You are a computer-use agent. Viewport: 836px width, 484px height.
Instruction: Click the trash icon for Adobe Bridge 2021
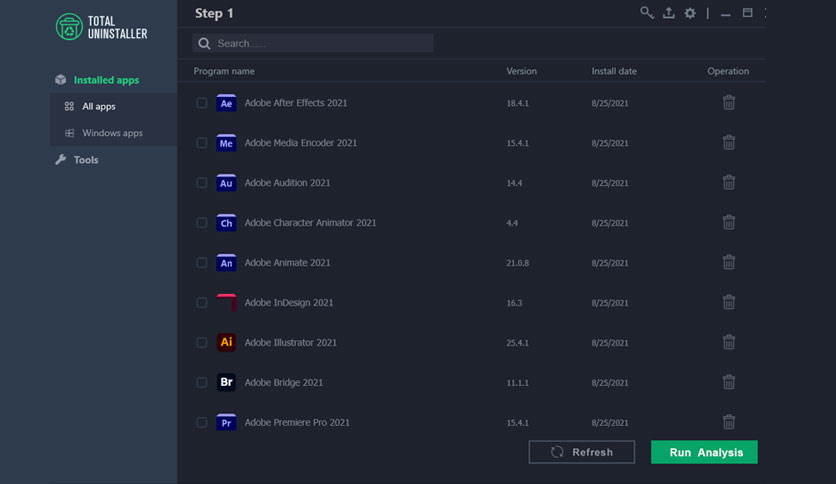click(729, 382)
